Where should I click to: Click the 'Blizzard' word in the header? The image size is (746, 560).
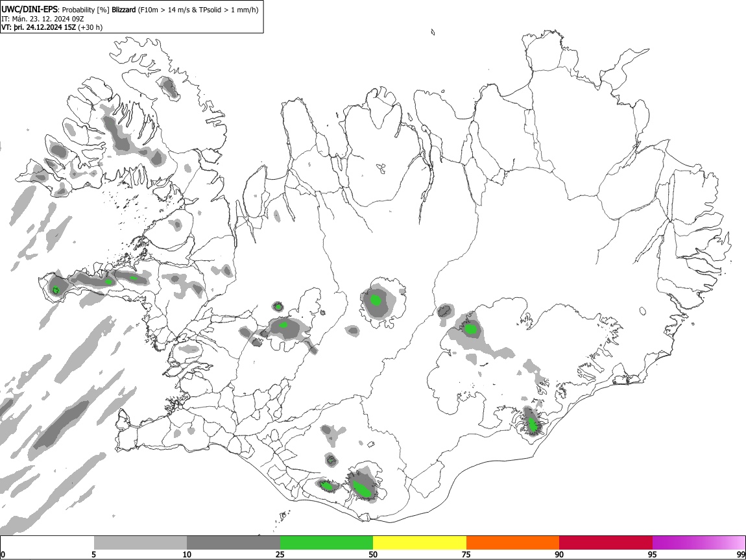(123, 10)
